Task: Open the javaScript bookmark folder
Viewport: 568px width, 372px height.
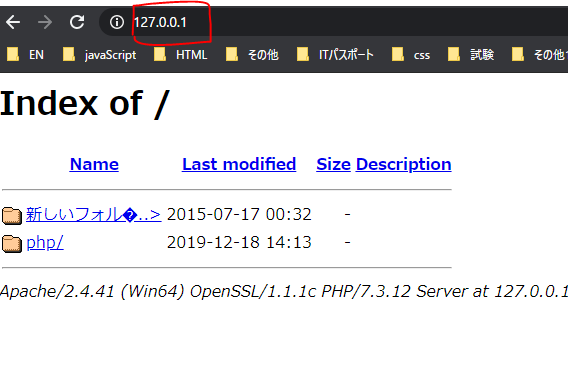Action: (99, 55)
